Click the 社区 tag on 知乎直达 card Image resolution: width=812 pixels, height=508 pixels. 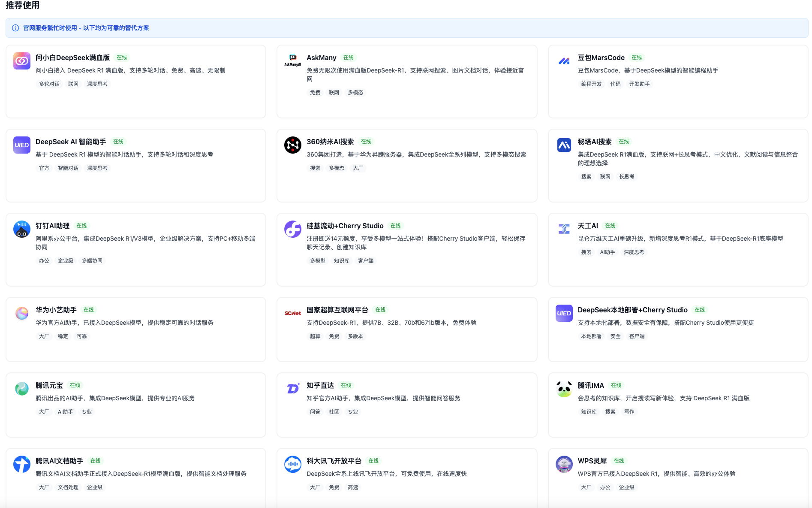334,412
